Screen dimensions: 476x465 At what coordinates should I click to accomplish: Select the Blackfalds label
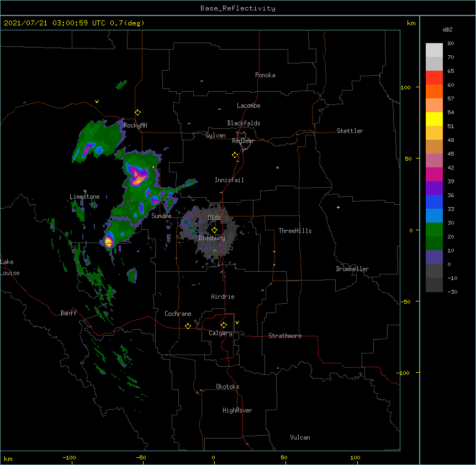point(244,123)
